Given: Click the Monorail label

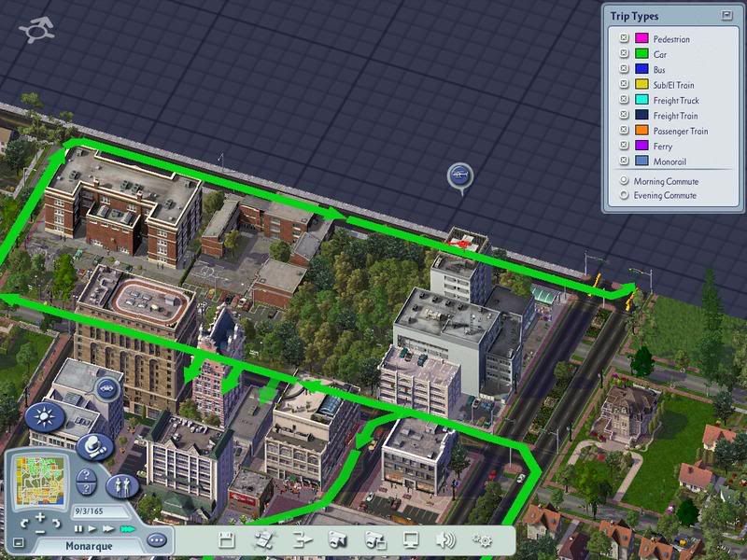Looking at the screenshot, I should click(669, 161).
